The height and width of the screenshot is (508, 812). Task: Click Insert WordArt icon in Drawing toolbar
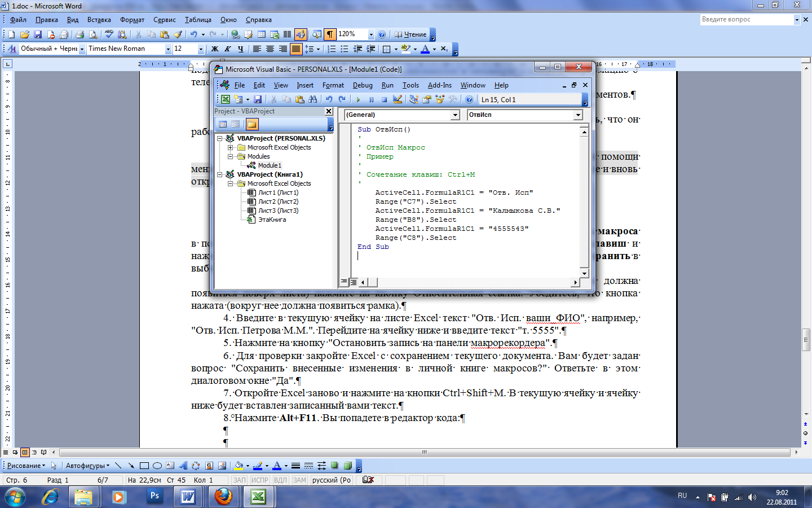point(183,466)
